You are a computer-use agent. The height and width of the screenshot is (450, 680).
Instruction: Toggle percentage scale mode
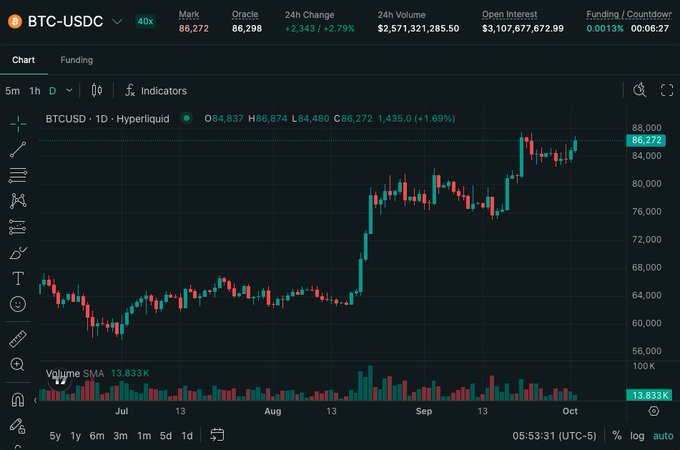[617, 435]
